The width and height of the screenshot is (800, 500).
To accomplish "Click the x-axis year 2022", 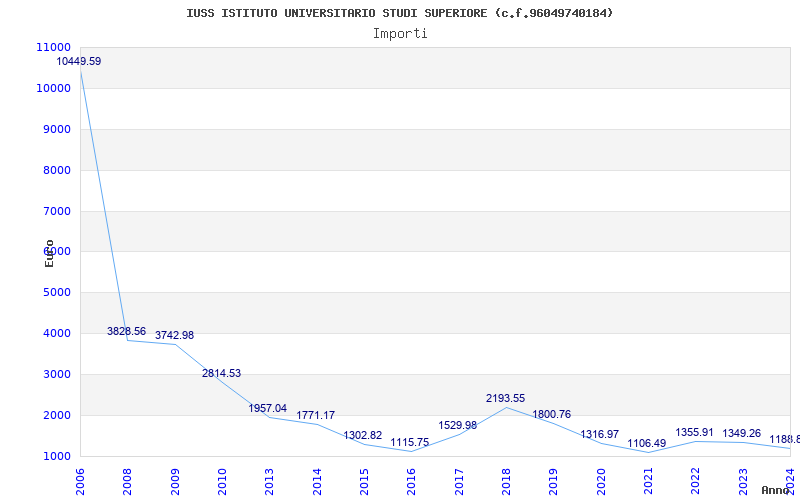I will [x=696, y=482].
